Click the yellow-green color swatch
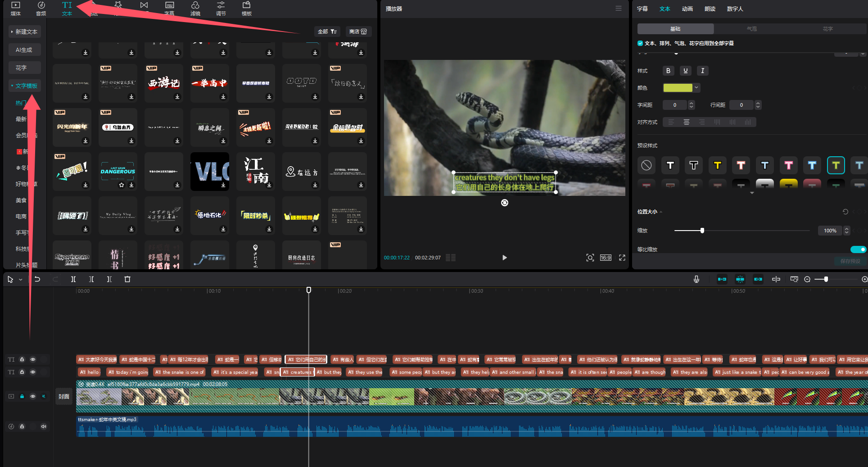This screenshot has width=868, height=467. pos(678,88)
